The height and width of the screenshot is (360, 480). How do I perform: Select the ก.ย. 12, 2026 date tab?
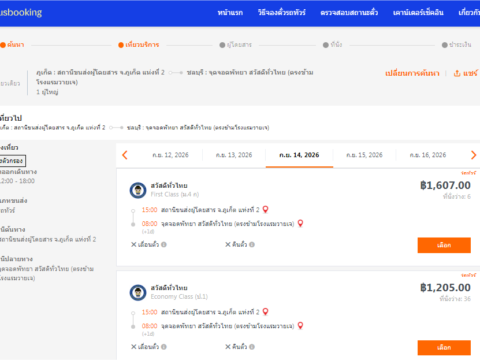[x=170, y=155]
